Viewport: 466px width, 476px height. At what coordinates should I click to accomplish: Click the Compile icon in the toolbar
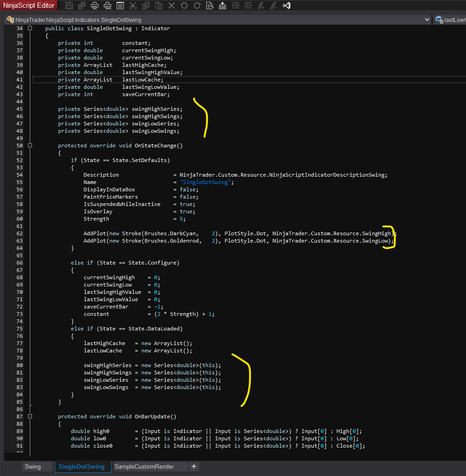(x=223, y=6)
